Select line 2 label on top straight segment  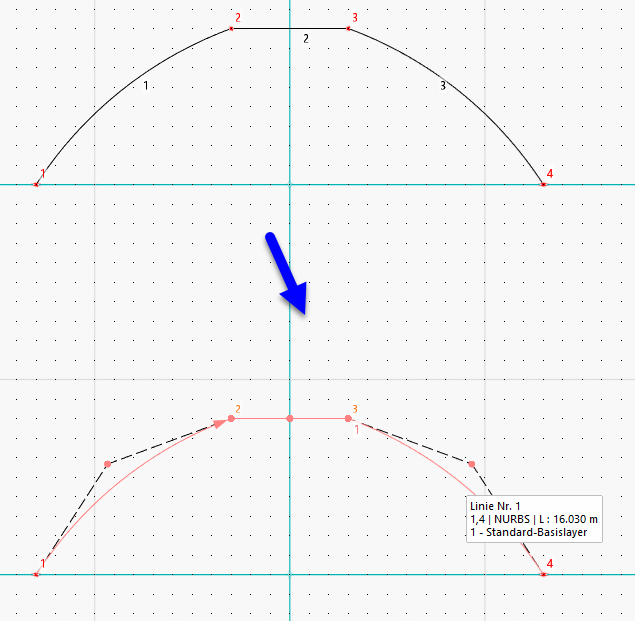(306, 39)
